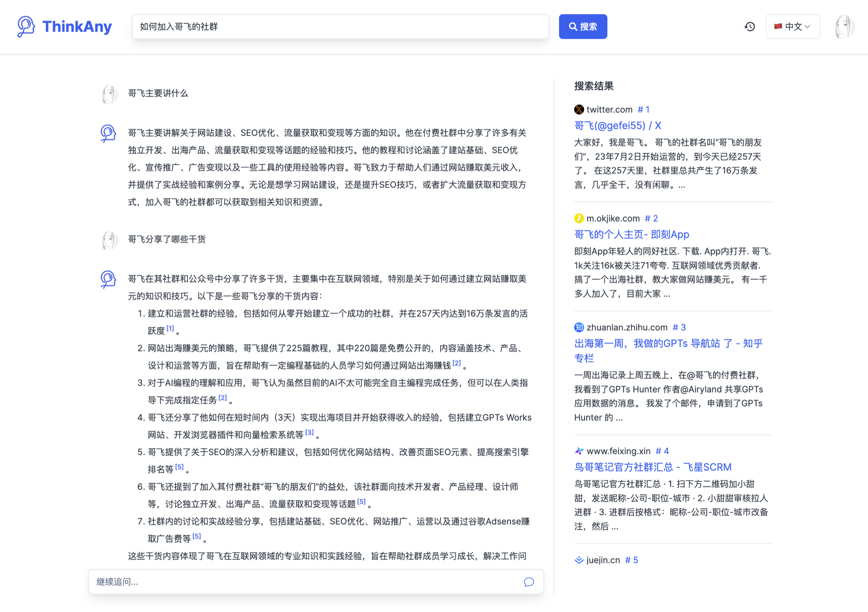Click the user avatar in header

(844, 27)
